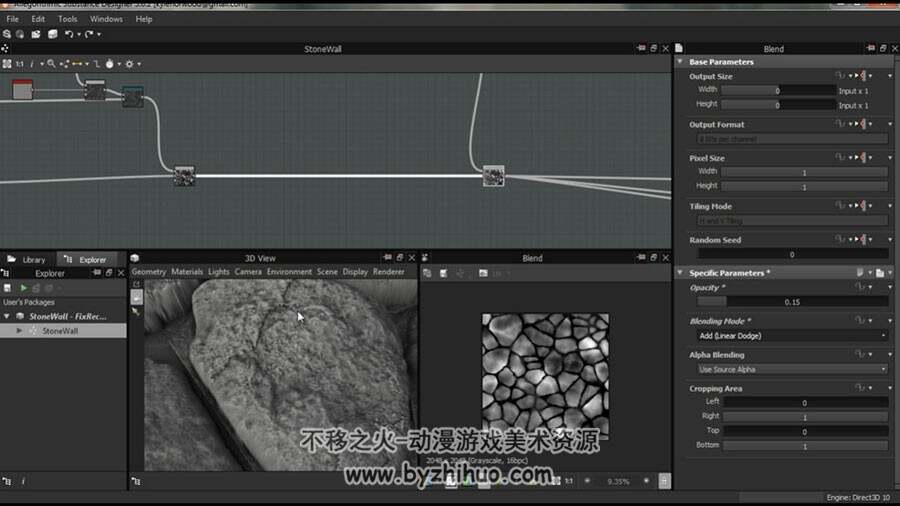Collapse the StoneWall - FixRec package
Viewport: 900px width, 506px height.
(x=6, y=316)
